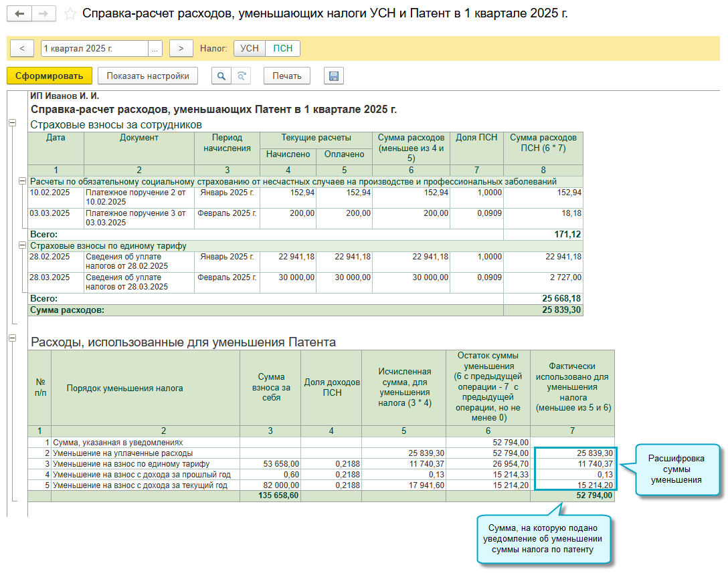Collapse 'Расходы, использованные для уменьшения Патента' section
Viewport: 728px width, 573px height.
(x=12, y=339)
